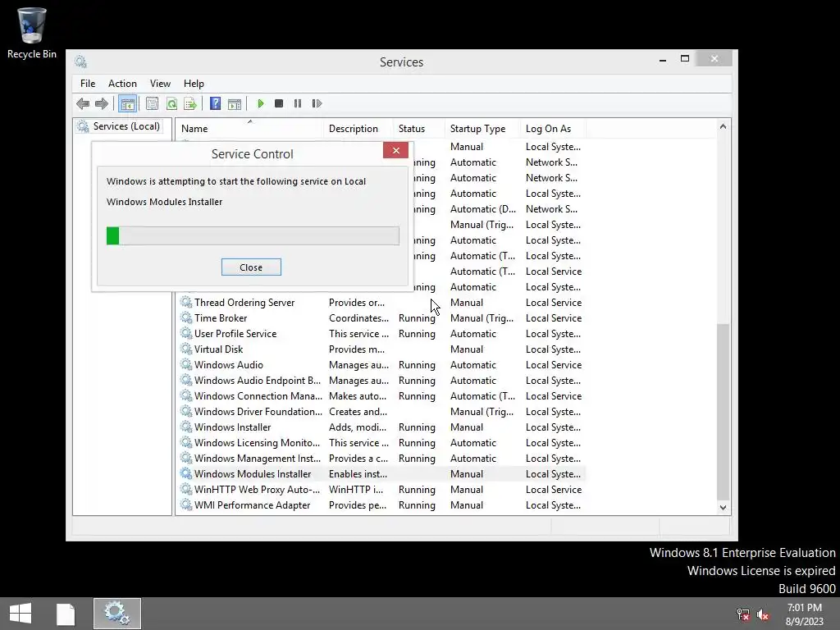Screen dimensions: 840x630
Task: Click the Services window title bar icon
Action: [81, 62]
